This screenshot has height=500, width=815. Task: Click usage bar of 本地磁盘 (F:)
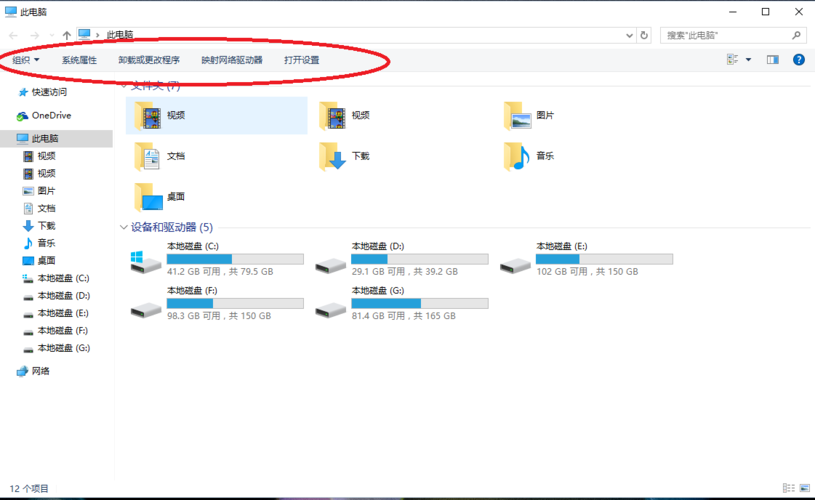pyautogui.click(x=235, y=303)
